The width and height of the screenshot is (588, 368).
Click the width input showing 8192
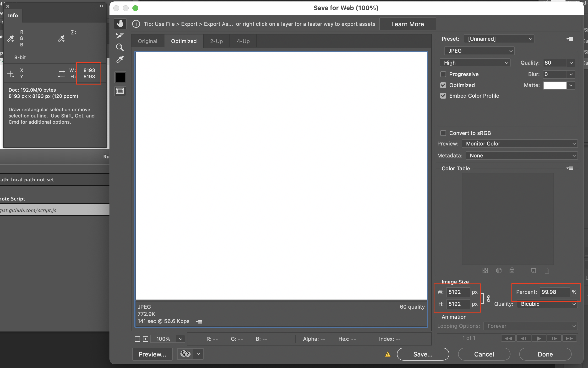458,292
